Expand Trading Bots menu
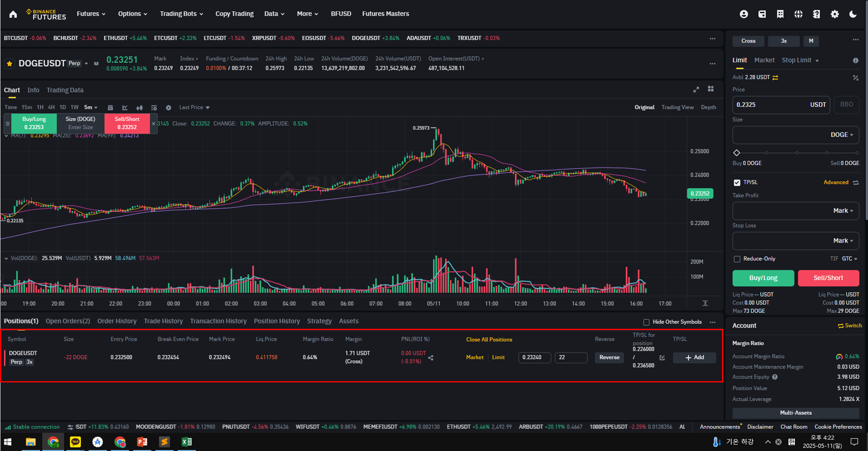This screenshot has width=868, height=451. point(181,14)
